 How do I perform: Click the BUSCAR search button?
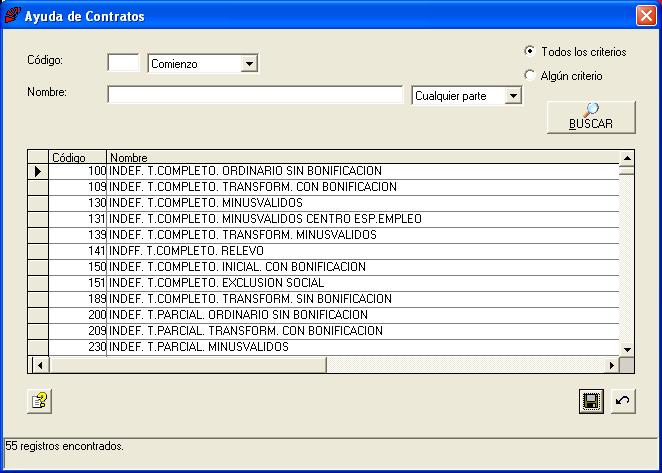[x=591, y=117]
